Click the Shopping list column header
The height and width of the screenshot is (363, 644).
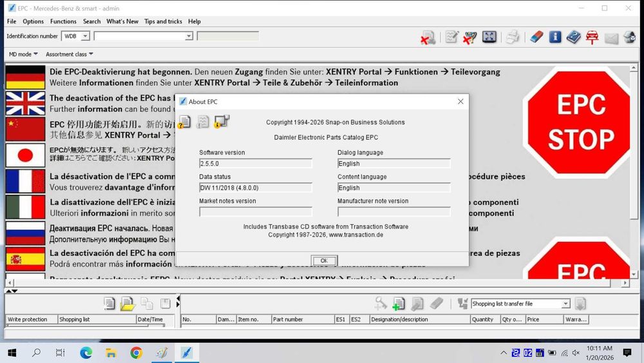[x=97, y=319]
